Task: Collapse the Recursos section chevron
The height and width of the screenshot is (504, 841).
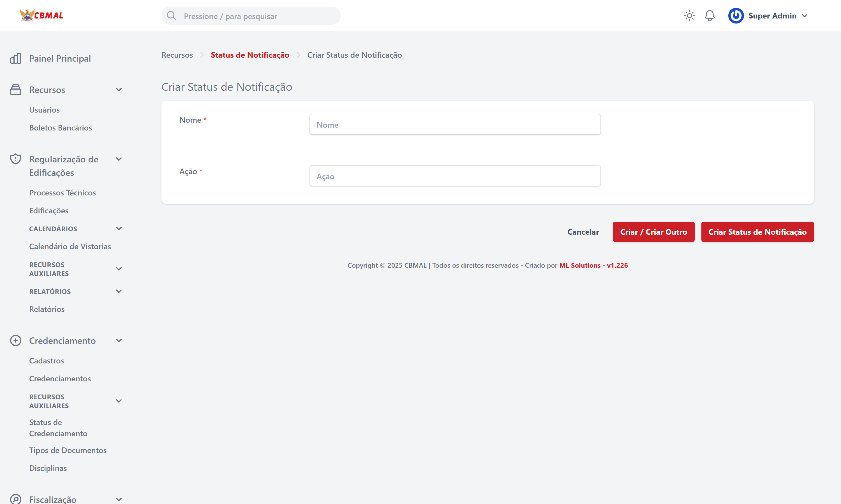Action: tap(119, 89)
